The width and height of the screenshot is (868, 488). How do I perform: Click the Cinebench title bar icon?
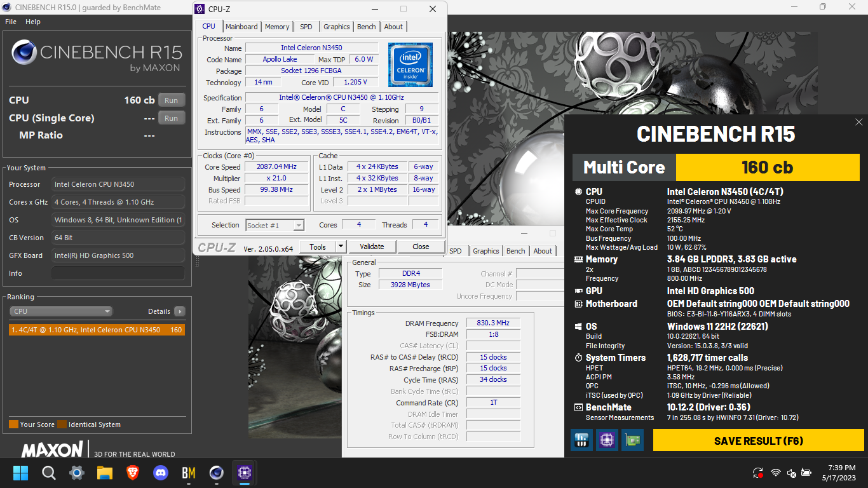coord(6,7)
